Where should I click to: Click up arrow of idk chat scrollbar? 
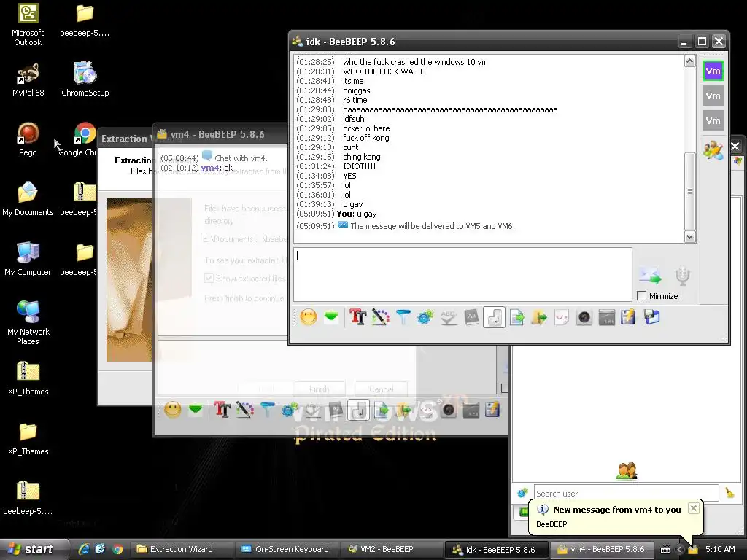coord(690,61)
